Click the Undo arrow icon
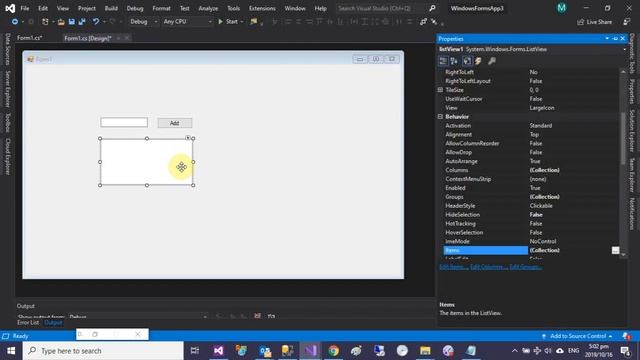 click(x=96, y=22)
